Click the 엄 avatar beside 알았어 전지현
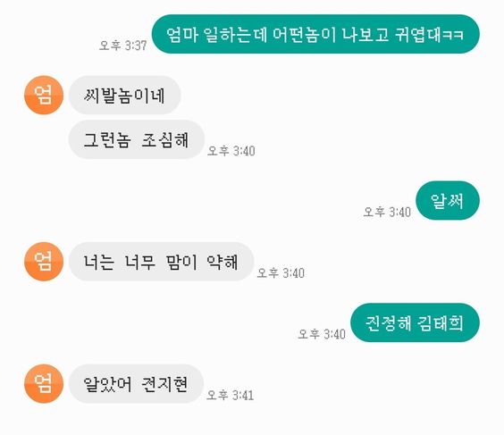Image resolution: width=504 pixels, height=435 pixels. pos(44,383)
